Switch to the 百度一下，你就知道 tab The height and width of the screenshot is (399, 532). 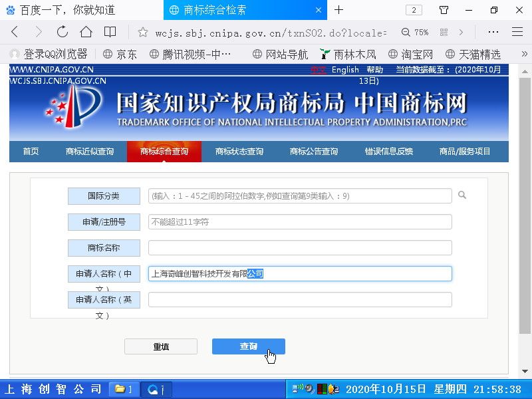tap(66, 10)
